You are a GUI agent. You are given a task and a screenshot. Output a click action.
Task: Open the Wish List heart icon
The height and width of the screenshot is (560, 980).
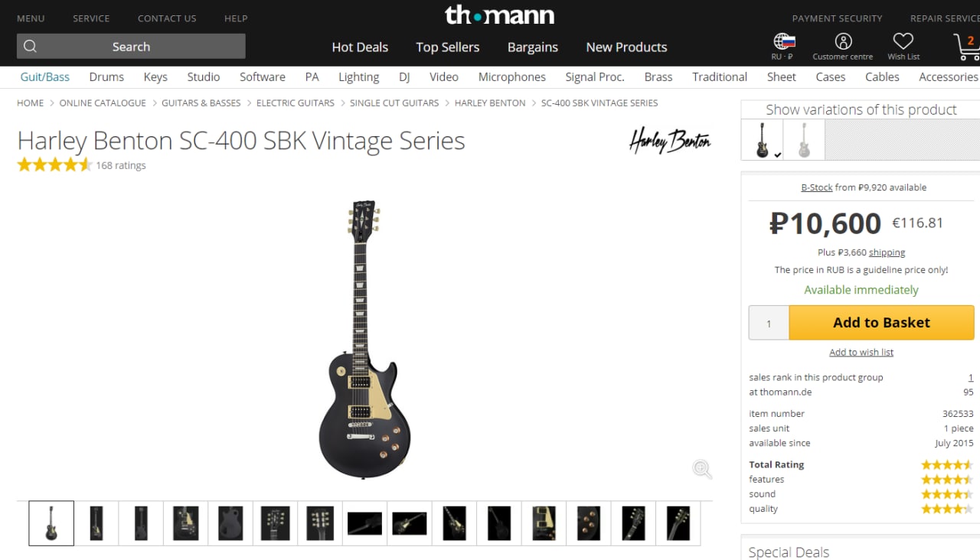click(903, 41)
